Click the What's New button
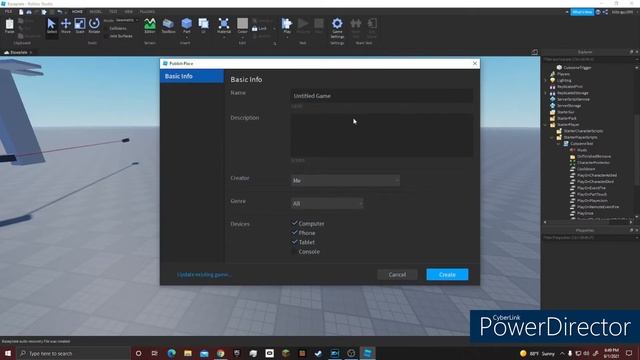Viewport: 640px width, 360px height. pos(582,12)
